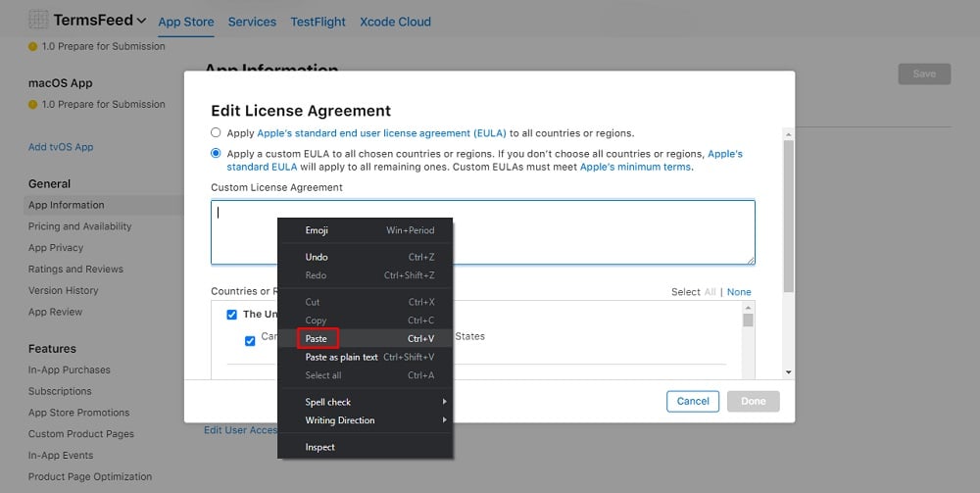Click the dialog scrollbar up arrow
This screenshot has height=493, width=980.
tap(789, 134)
